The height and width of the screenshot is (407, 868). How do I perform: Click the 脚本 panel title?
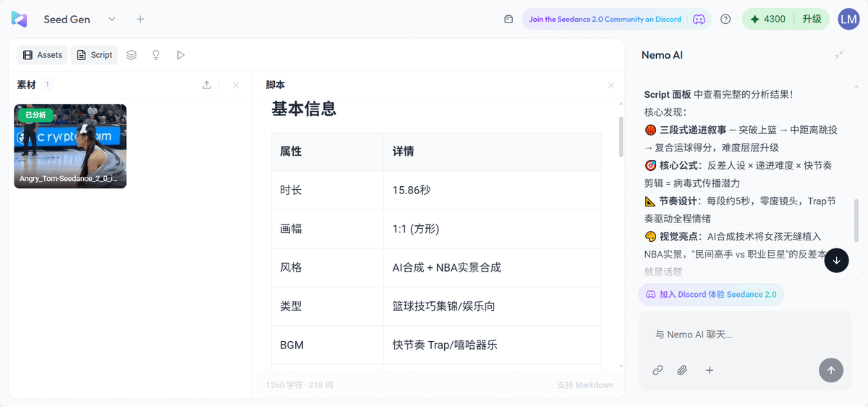tap(276, 85)
